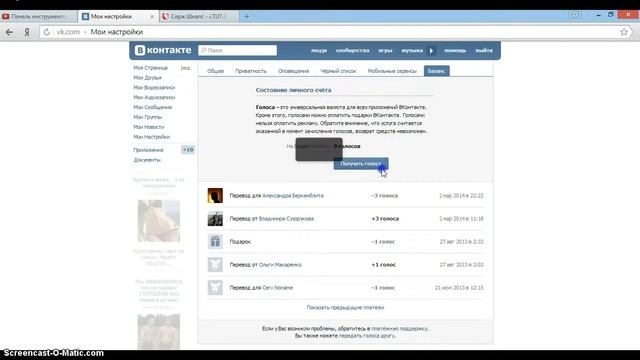Open Документы in sidebar
This screenshot has width=640, height=360.
pyautogui.click(x=147, y=160)
